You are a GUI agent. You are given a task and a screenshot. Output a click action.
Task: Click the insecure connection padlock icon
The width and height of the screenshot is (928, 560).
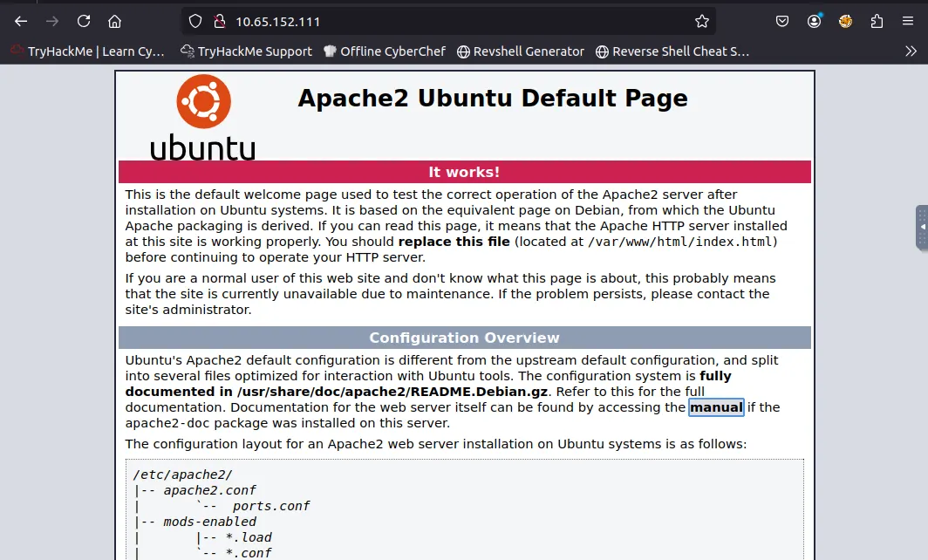pos(218,21)
